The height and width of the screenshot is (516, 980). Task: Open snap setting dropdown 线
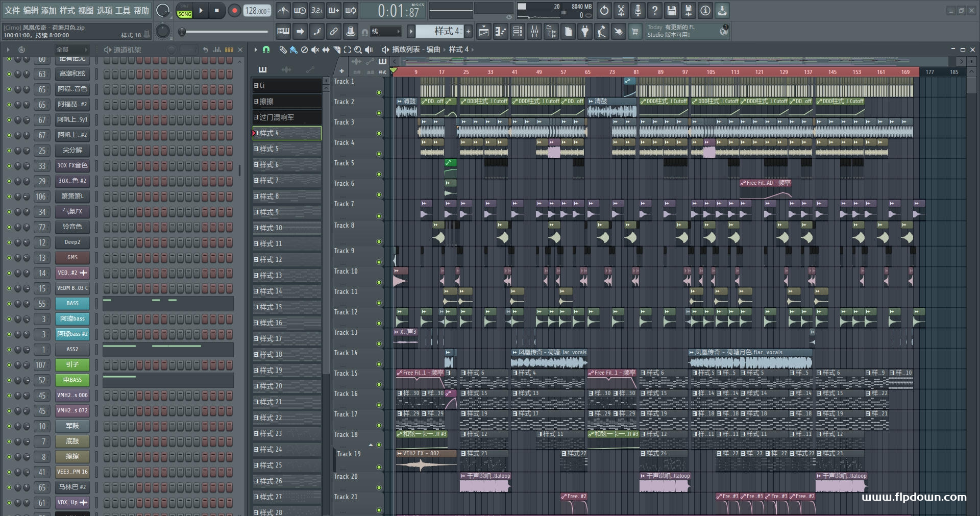click(x=385, y=32)
